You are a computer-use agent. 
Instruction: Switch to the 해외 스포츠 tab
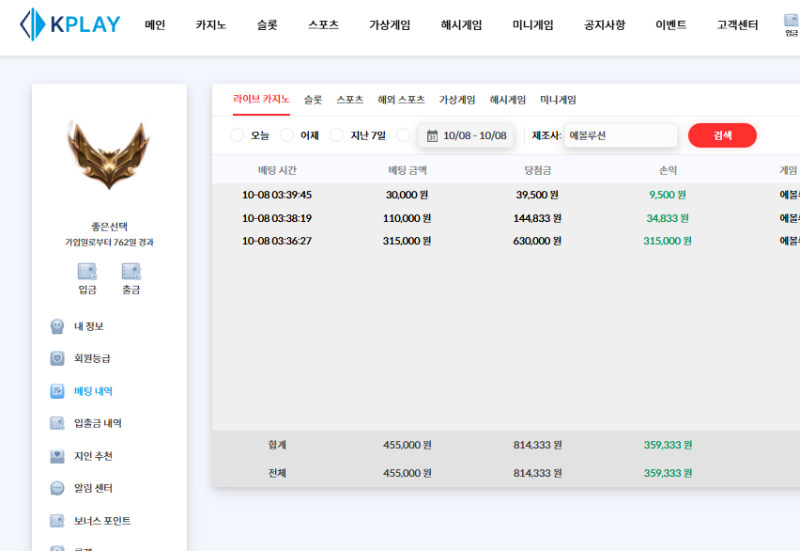[x=401, y=99]
